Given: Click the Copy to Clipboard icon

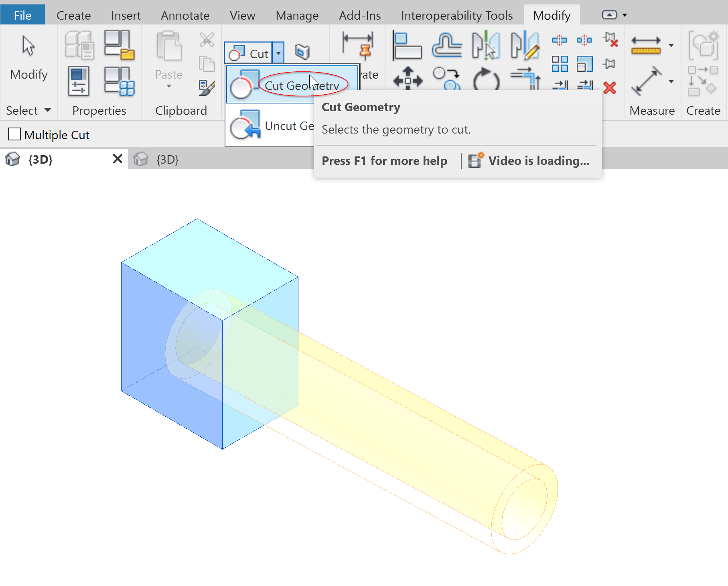Looking at the screenshot, I should [x=206, y=63].
